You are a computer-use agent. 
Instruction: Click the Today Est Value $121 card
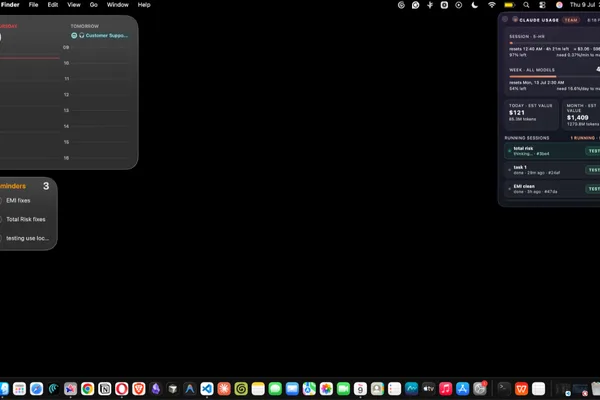531,114
